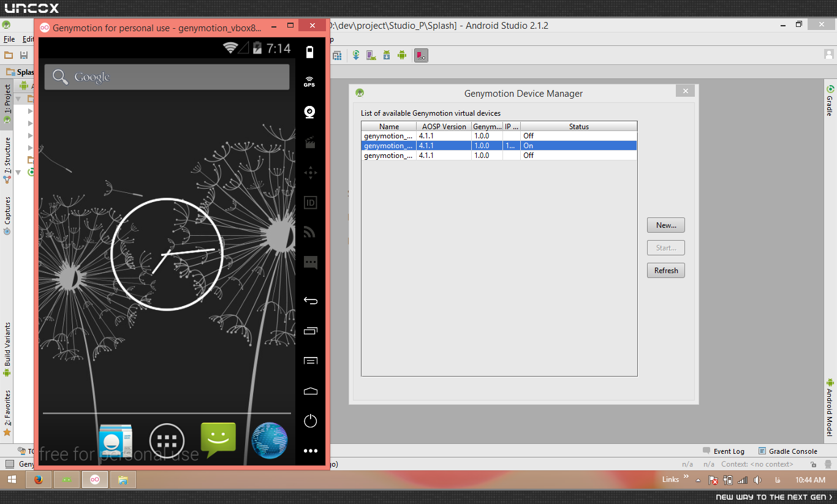Viewport: 837px width, 504px height.
Task: Click the AVD Manager toolbar icon
Action: click(371, 55)
